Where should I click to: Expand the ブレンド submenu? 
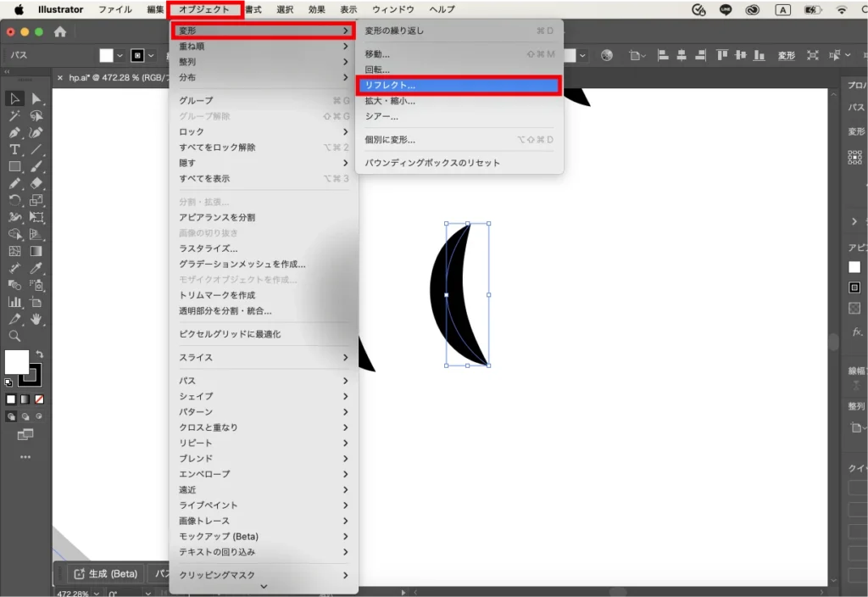pyautogui.click(x=263, y=458)
